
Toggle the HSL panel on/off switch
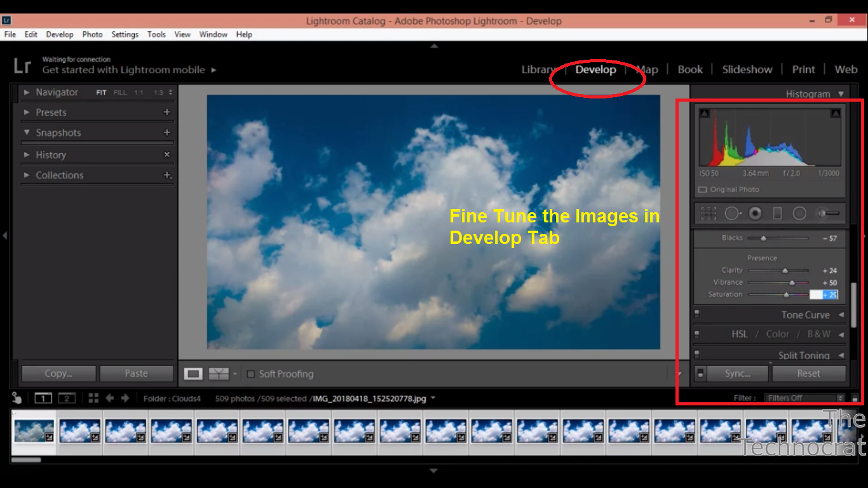696,334
